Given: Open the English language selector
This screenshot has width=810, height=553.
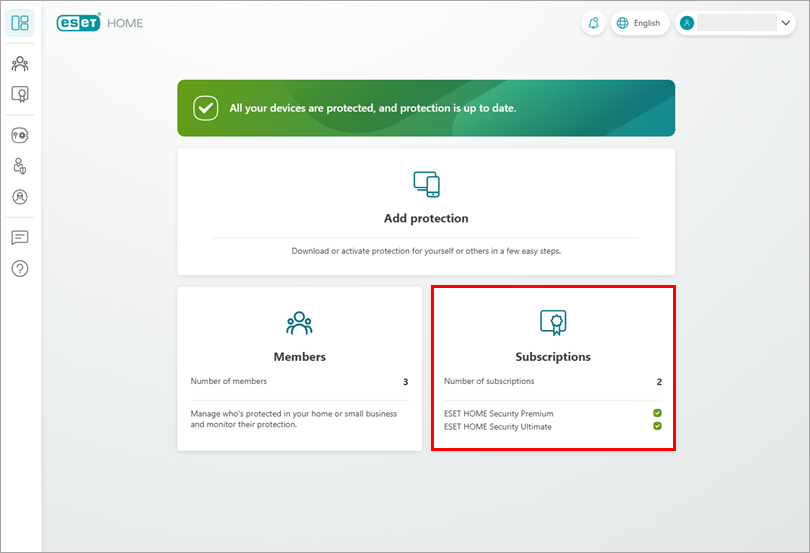Looking at the screenshot, I should (x=640, y=23).
